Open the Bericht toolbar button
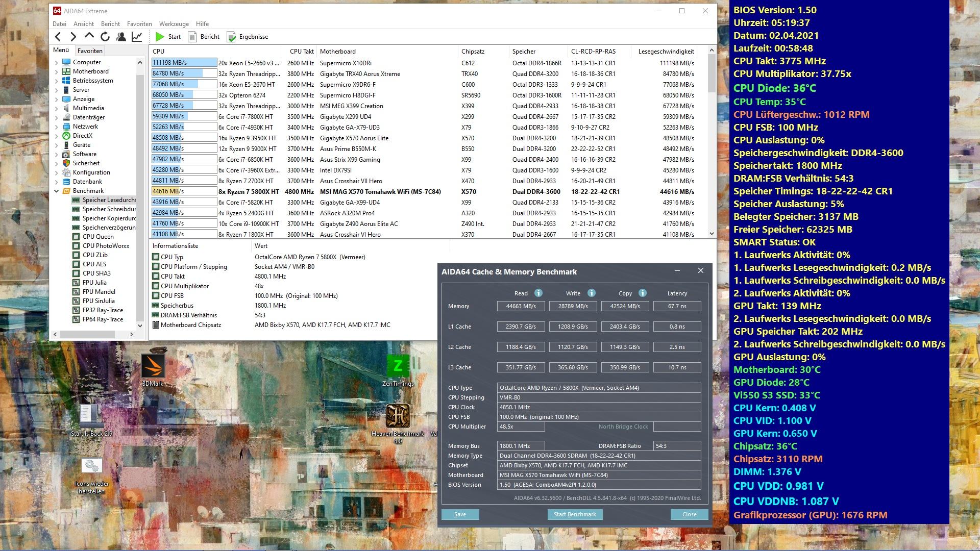Viewport: 980px width, 551px height. click(204, 37)
